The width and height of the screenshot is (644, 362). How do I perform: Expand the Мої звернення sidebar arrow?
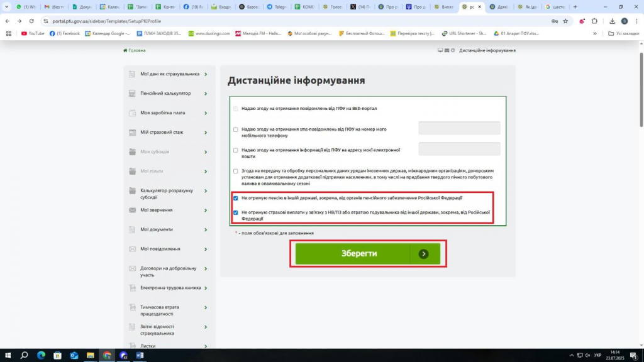coord(206,210)
